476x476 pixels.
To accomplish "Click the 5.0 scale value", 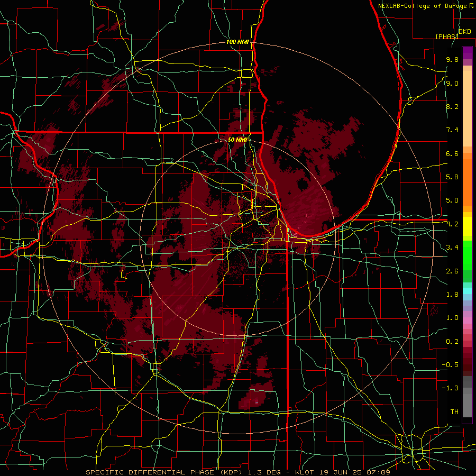I will pyautogui.click(x=452, y=200).
